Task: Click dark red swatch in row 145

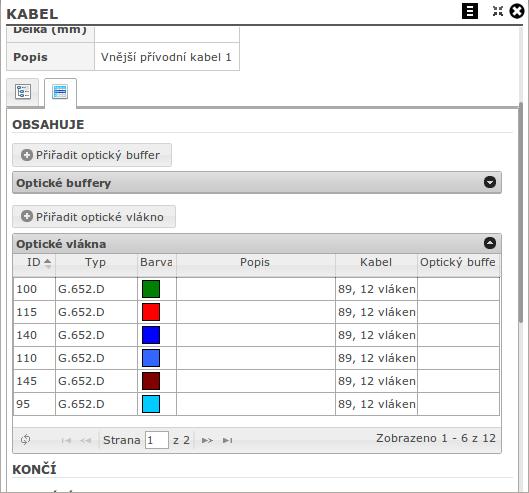Action: coord(151,381)
